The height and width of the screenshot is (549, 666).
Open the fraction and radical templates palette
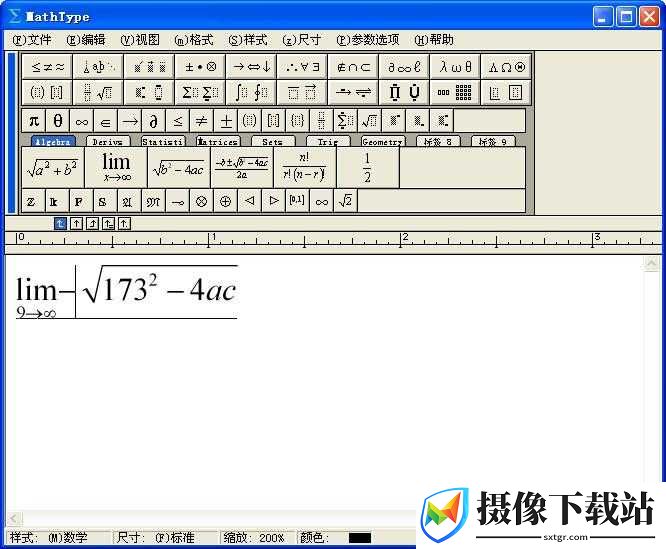[x=98, y=92]
